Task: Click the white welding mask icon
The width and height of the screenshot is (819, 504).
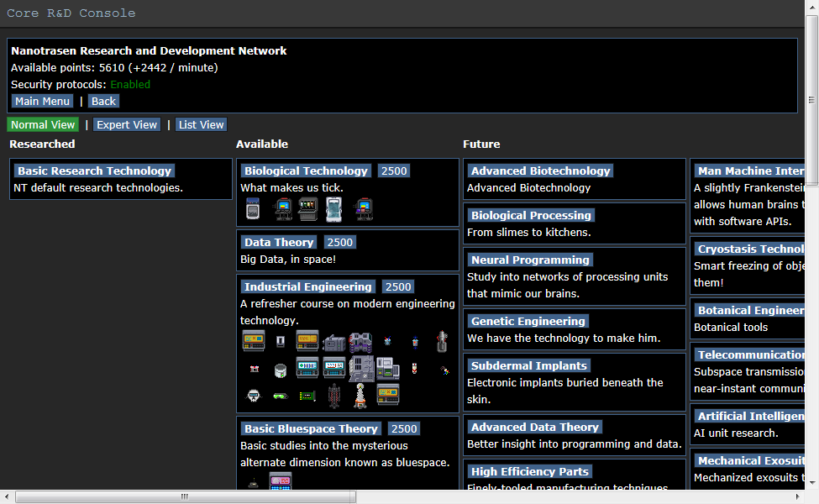Action: [x=254, y=396]
